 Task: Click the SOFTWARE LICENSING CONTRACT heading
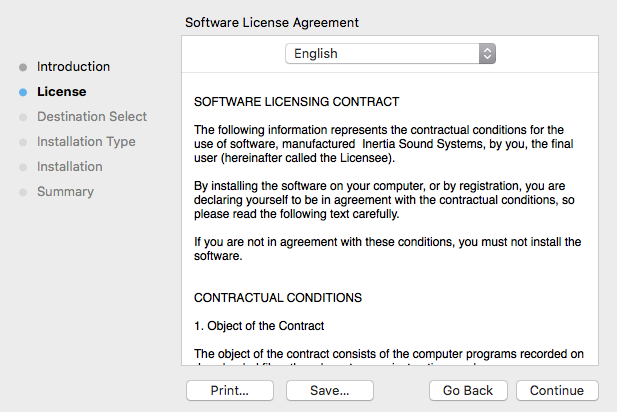point(296,102)
